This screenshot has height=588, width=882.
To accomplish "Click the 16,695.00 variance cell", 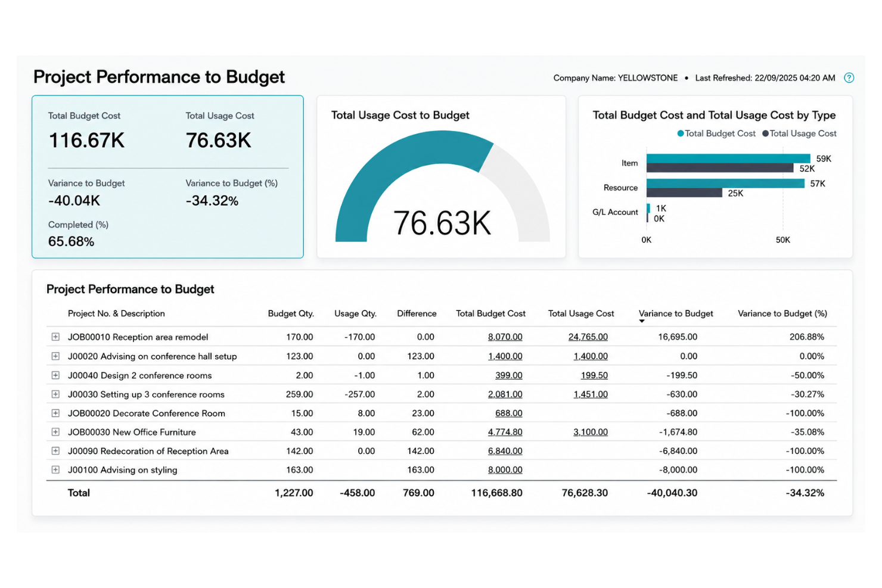I will 678,337.
